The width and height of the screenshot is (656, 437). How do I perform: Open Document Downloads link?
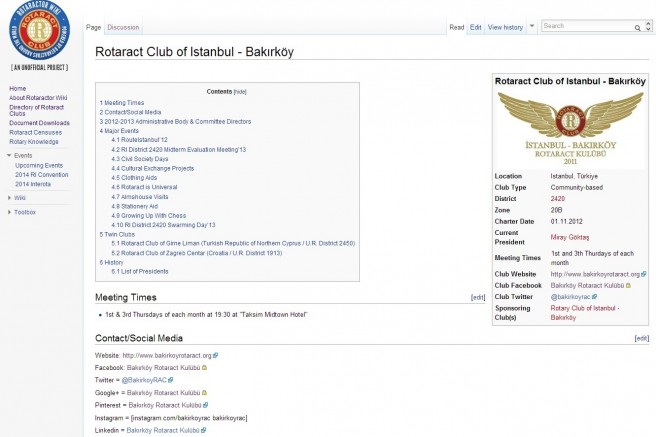[x=39, y=123]
